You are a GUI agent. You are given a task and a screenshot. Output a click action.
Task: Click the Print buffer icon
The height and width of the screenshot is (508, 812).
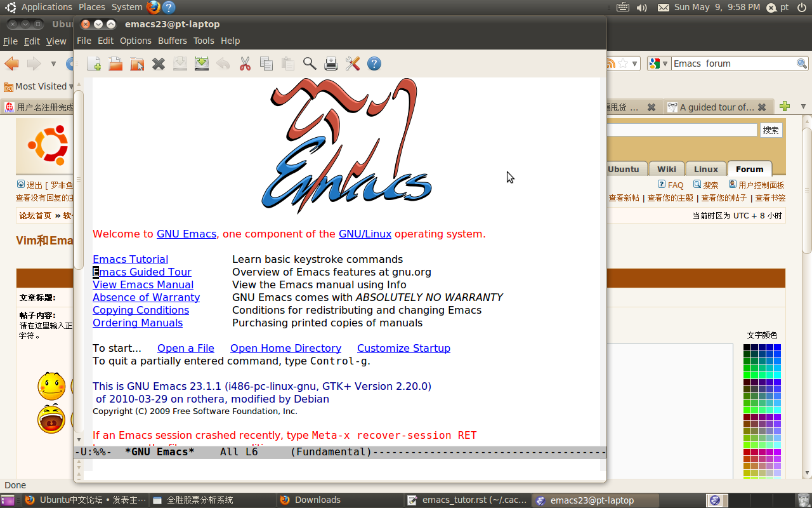(x=331, y=63)
